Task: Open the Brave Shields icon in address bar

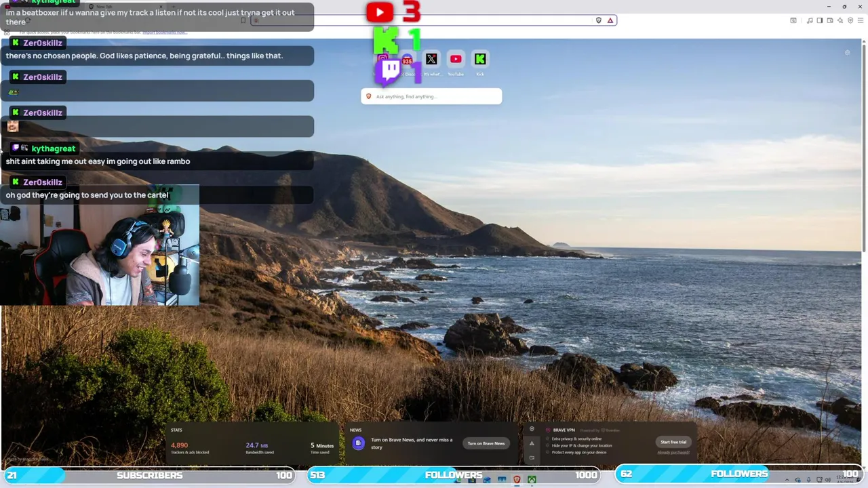Action: pos(598,20)
